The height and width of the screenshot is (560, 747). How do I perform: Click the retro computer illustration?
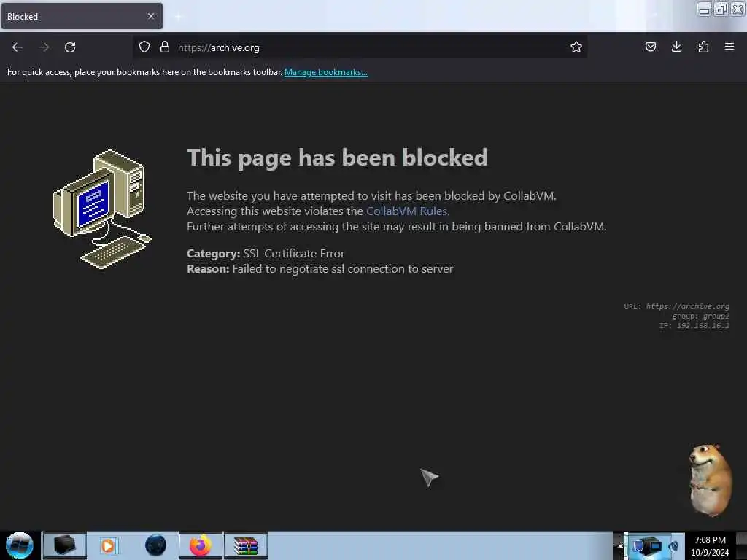(101, 209)
